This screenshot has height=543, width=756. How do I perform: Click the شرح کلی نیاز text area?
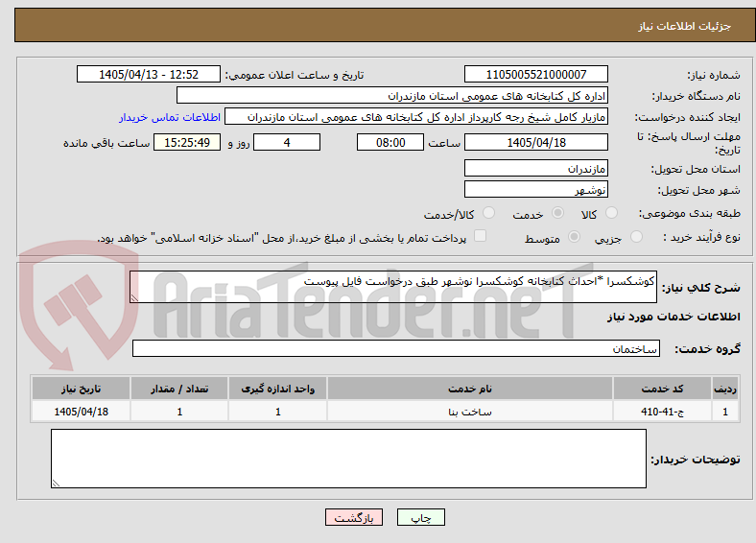393,287
